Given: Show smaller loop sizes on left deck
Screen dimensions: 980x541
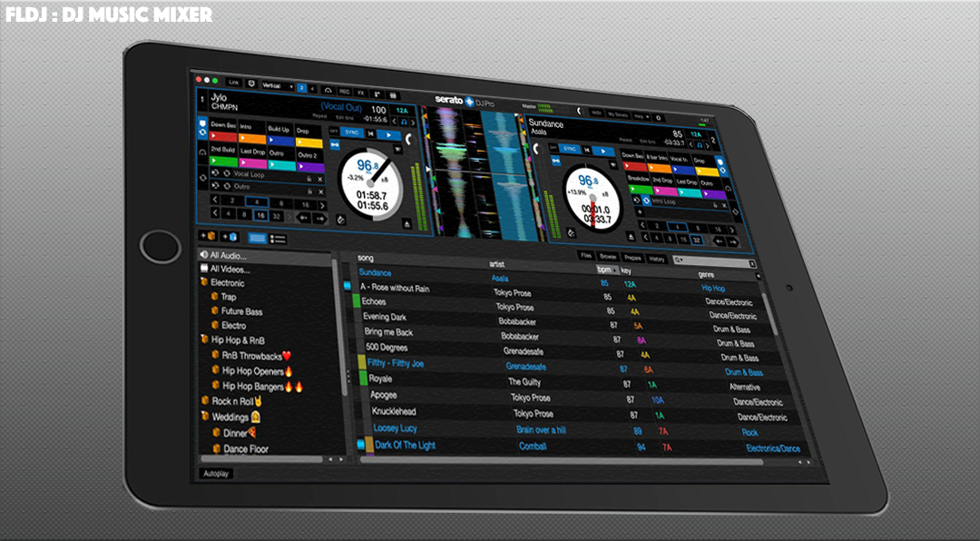Looking at the screenshot, I should click(x=215, y=199).
